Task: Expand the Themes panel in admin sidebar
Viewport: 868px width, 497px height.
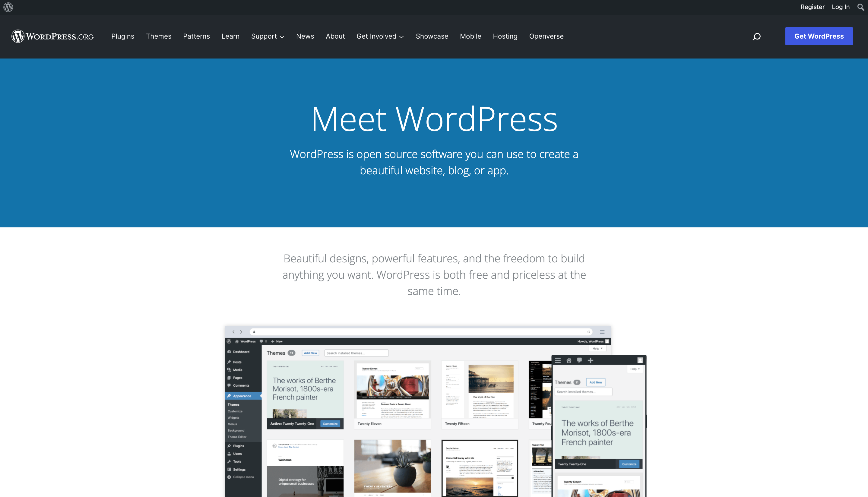Action: click(234, 405)
